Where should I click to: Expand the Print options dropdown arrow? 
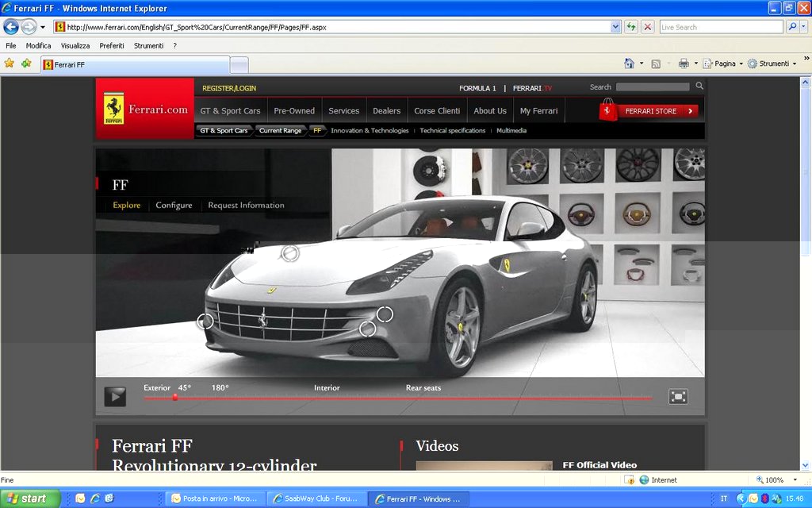pos(696,63)
